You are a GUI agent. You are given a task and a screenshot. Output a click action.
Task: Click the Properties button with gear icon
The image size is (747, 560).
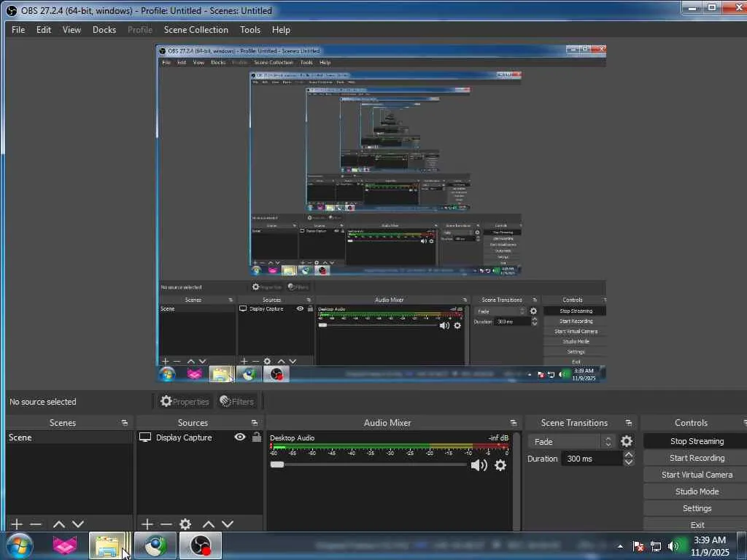tap(185, 402)
